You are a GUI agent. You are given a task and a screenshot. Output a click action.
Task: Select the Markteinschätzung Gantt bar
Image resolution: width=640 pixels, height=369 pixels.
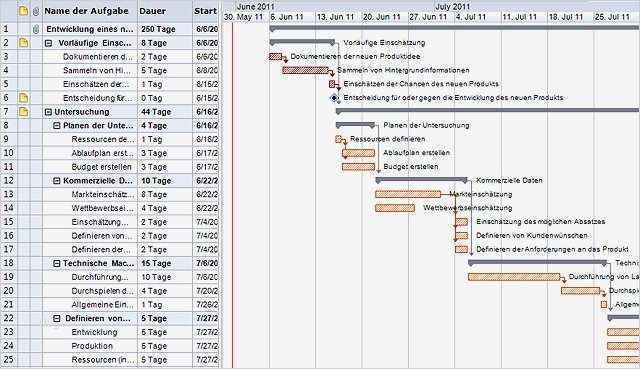point(408,194)
